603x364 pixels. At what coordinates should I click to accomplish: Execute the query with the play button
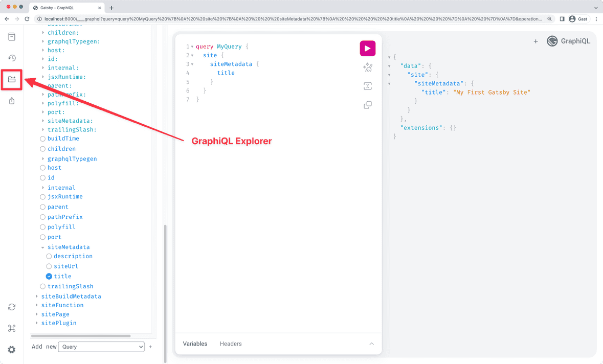367,48
